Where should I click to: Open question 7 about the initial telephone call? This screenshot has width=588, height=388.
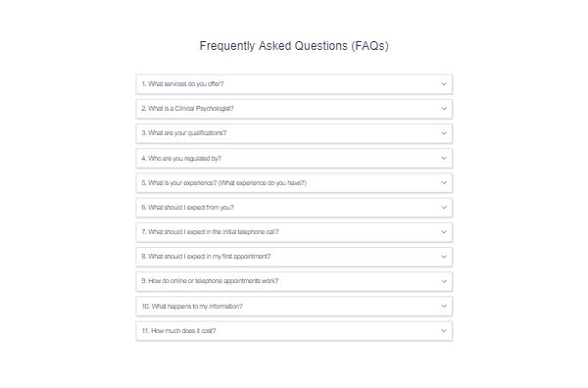294,232
